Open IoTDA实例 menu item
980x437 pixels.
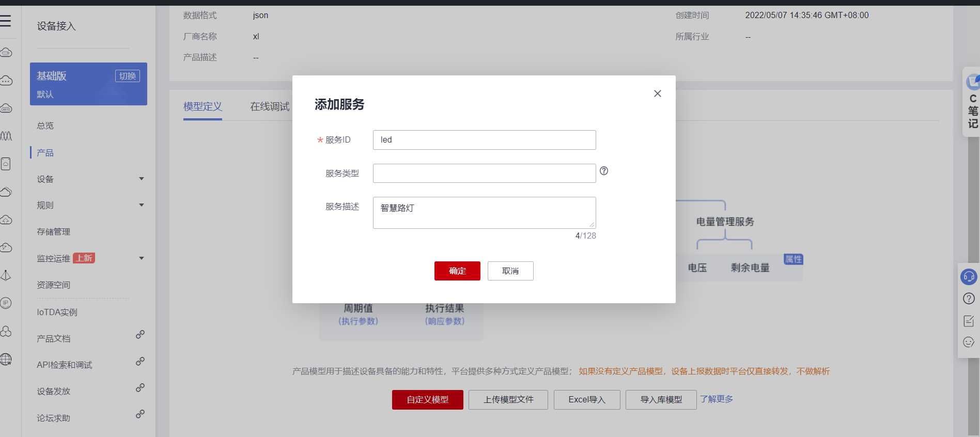(57, 312)
